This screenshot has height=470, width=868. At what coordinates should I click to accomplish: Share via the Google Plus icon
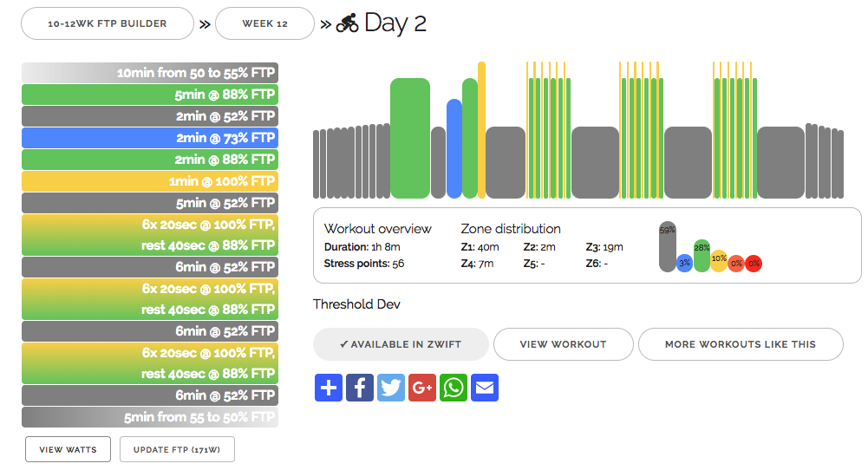tap(422, 387)
